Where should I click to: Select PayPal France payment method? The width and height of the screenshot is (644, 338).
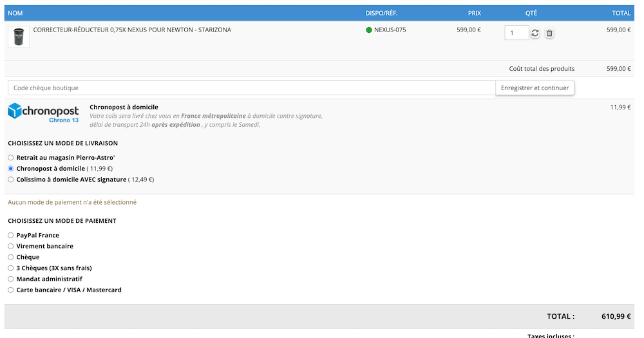click(x=11, y=236)
